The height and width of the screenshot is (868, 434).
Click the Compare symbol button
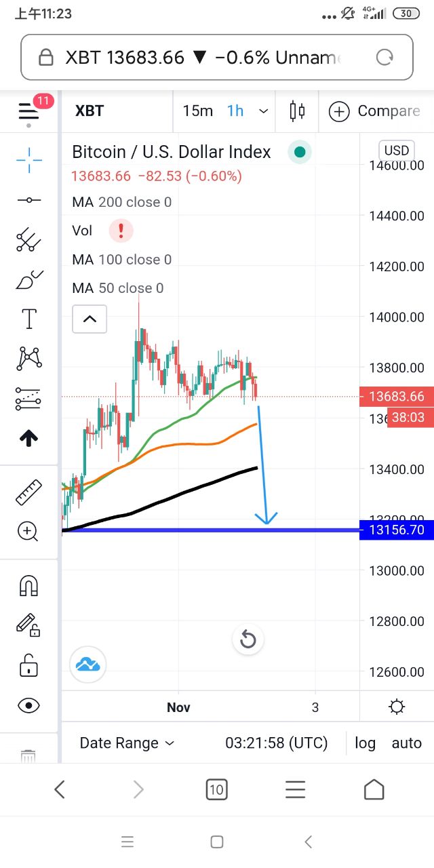point(375,111)
